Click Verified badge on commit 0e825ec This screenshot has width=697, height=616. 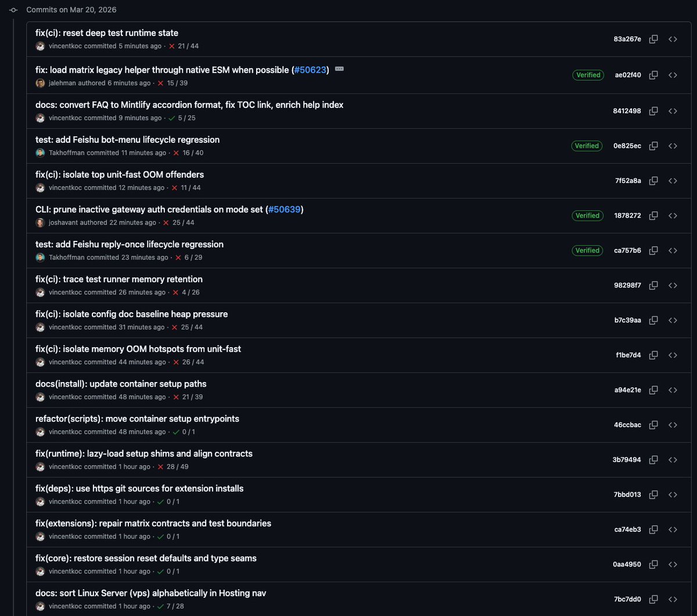(587, 146)
